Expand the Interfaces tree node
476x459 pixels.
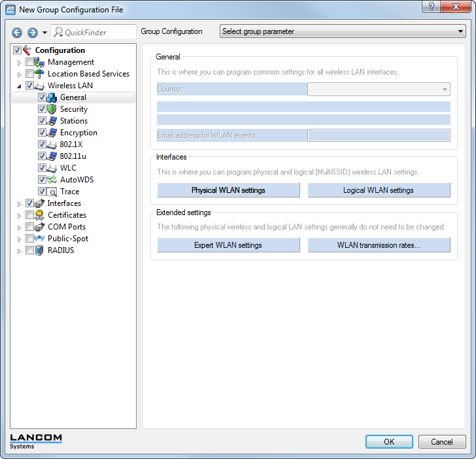click(20, 203)
